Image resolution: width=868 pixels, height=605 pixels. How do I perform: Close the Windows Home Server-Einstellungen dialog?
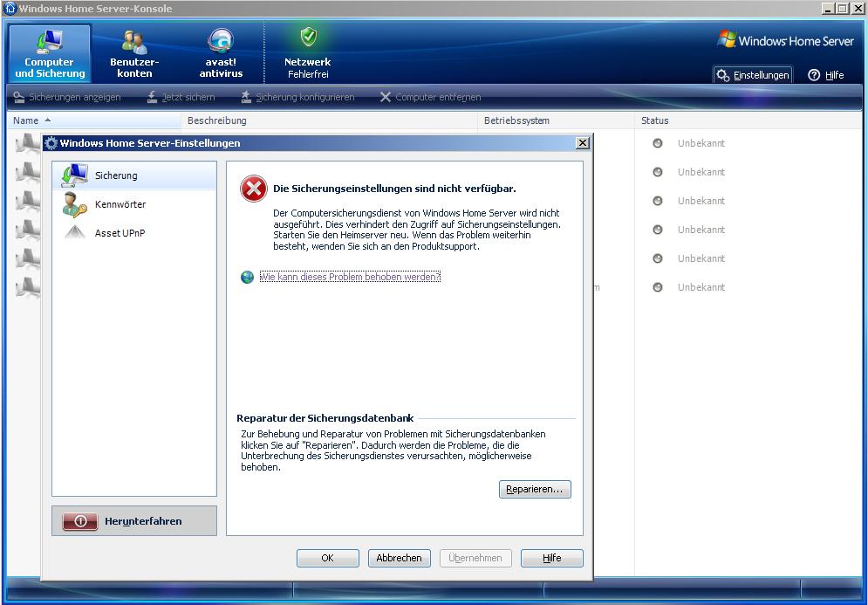583,143
